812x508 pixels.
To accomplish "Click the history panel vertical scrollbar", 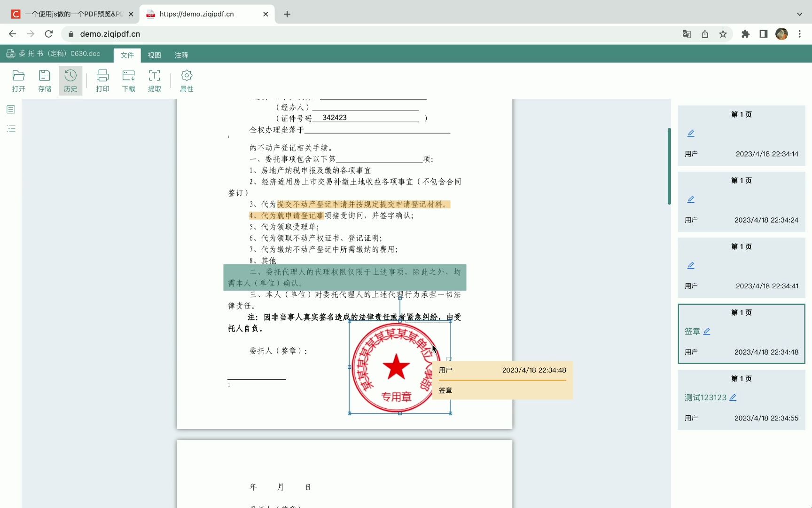I will click(x=669, y=166).
